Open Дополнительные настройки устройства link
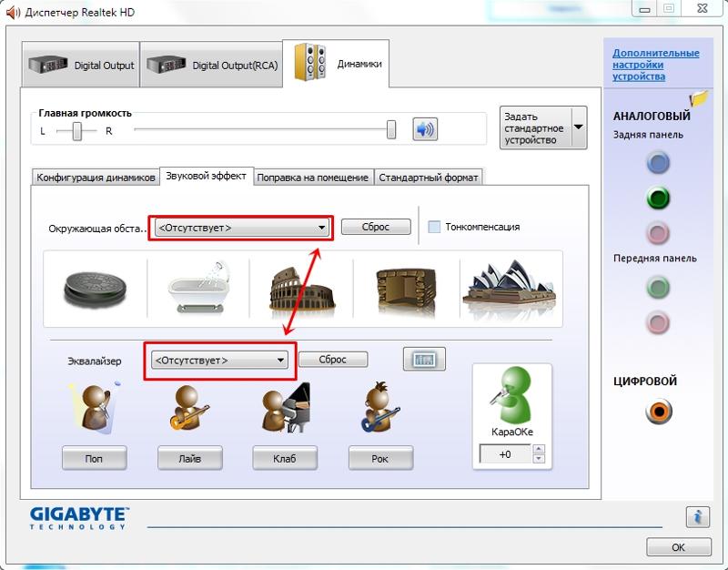The image size is (728, 570). pos(655,65)
